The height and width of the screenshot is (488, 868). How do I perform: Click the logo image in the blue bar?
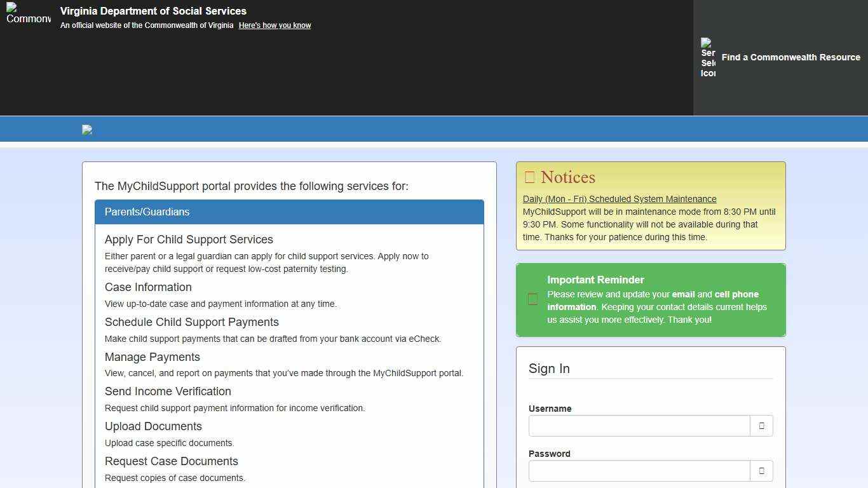pyautogui.click(x=87, y=130)
